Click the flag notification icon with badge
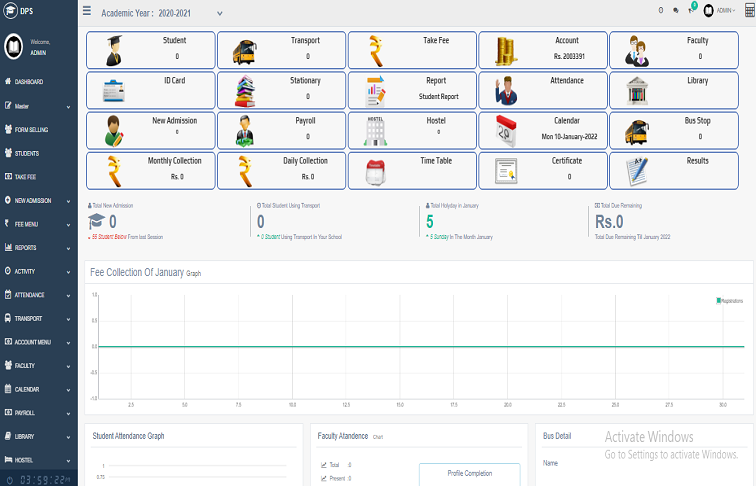 coord(691,10)
